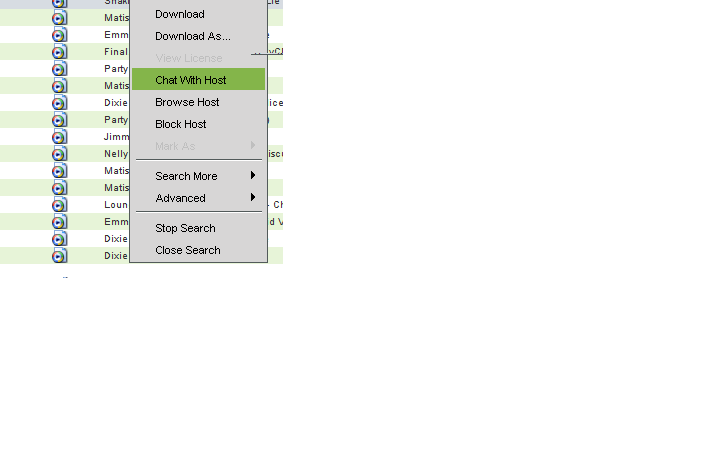Click Close Search menu entry
This screenshot has height=450, width=720.
tap(188, 250)
